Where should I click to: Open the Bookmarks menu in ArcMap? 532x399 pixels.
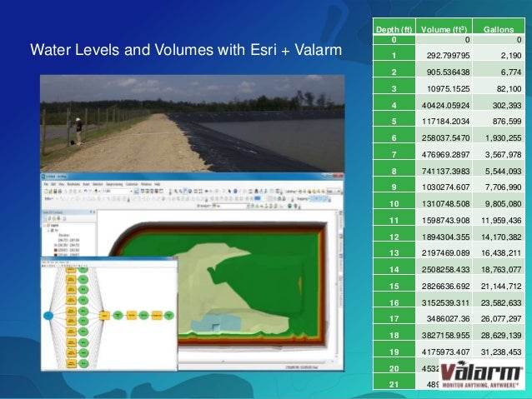click(x=73, y=184)
